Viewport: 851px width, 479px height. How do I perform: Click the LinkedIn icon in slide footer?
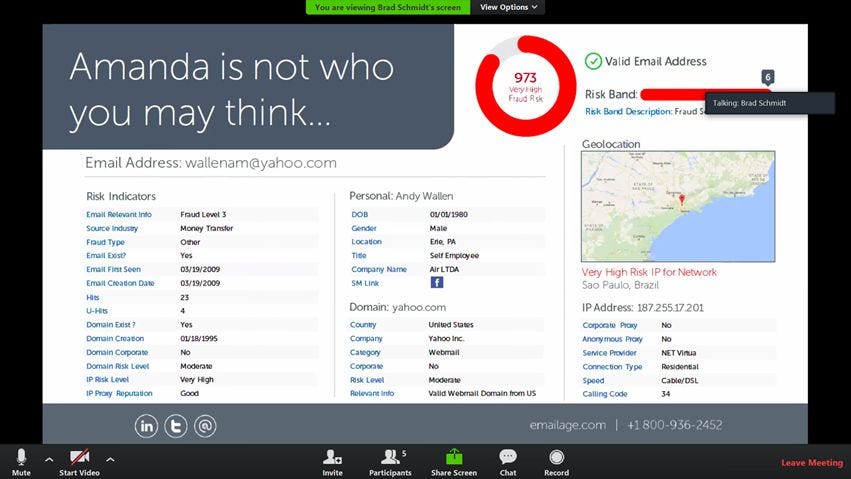(x=147, y=426)
